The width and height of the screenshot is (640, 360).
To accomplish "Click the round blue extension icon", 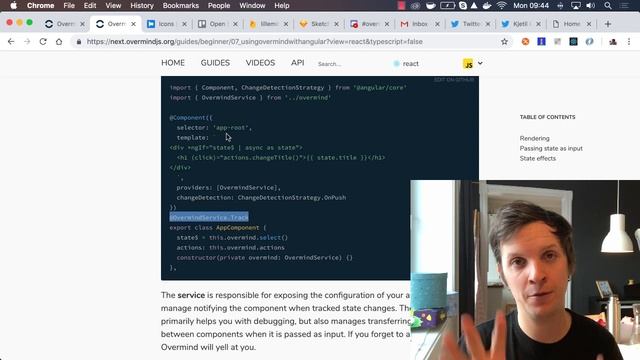I will (589, 41).
